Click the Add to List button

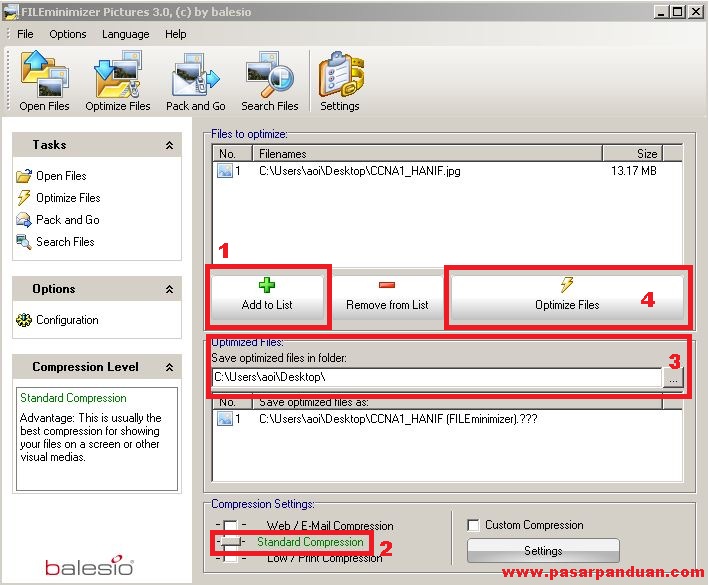[267, 297]
